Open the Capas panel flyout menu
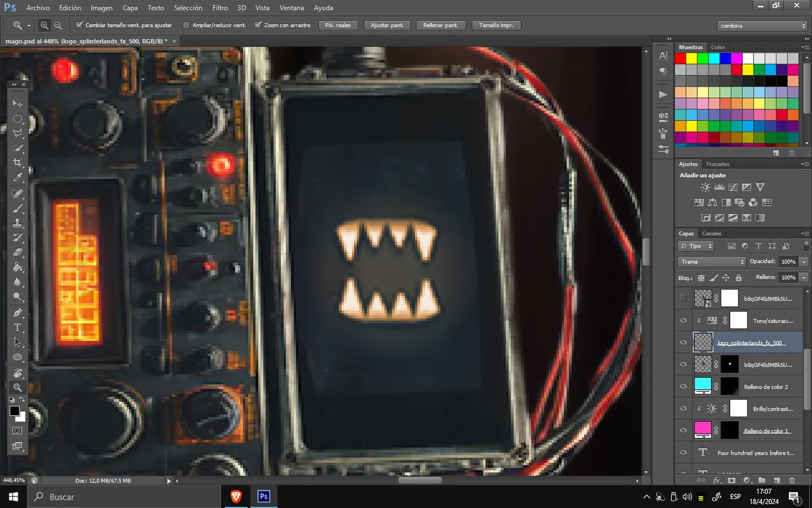The image size is (812, 508). [805, 233]
